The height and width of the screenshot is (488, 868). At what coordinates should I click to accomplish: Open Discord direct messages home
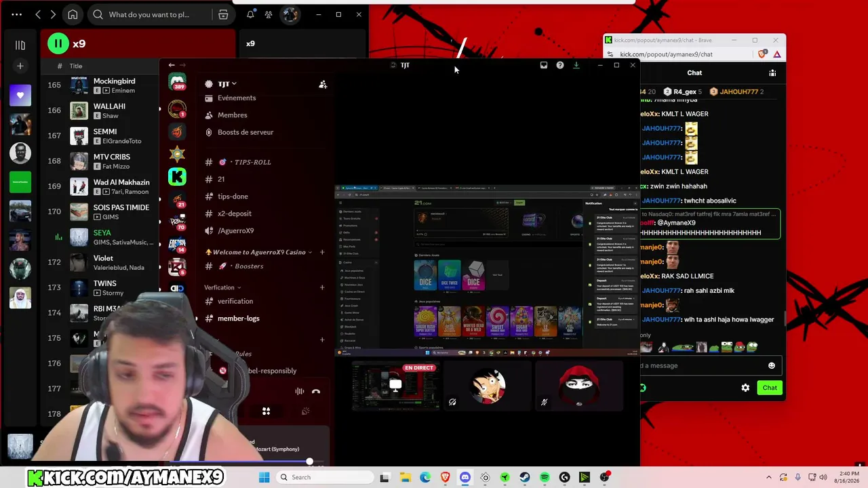[x=177, y=83]
